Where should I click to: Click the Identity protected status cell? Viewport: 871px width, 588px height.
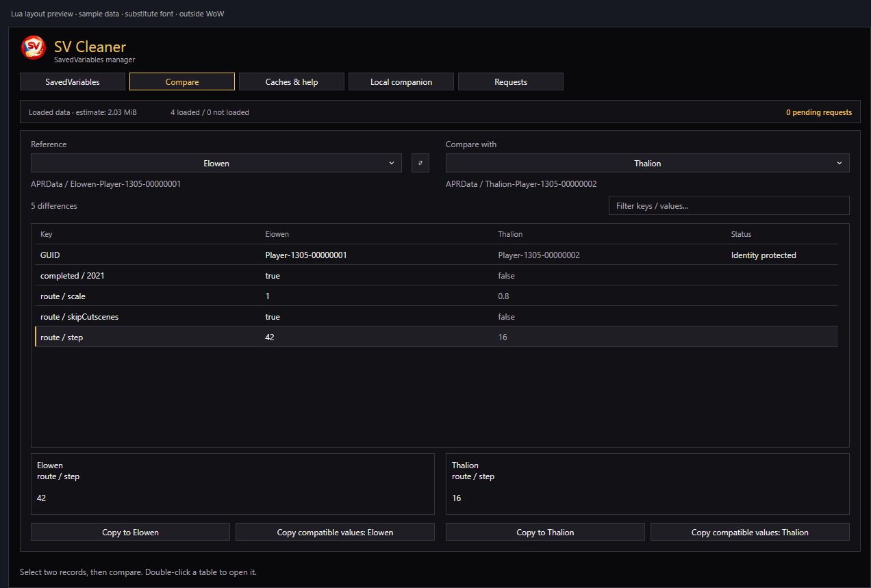click(763, 255)
